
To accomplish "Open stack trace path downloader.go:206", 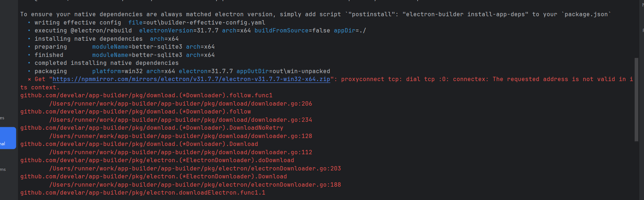I will click(x=181, y=104).
